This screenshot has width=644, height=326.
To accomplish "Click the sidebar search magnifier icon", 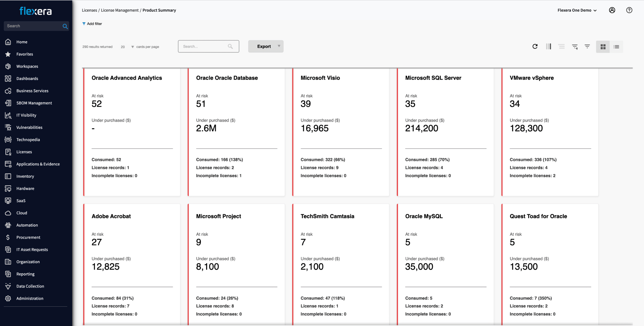I will (65, 26).
